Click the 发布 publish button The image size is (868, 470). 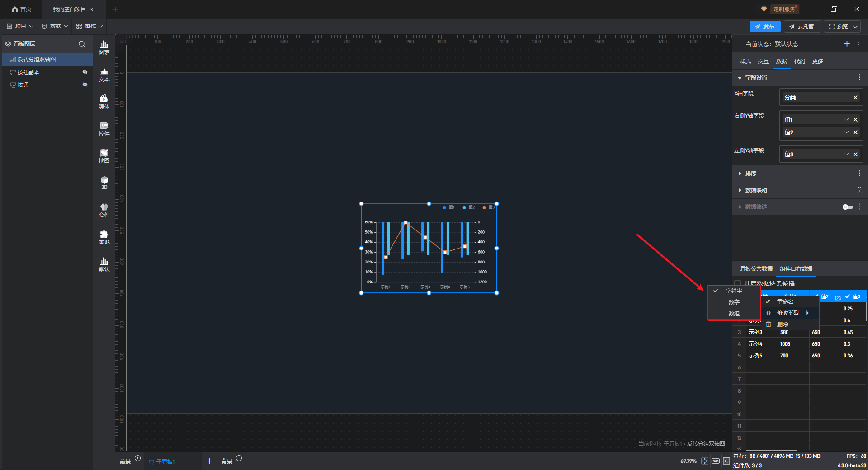(765, 27)
